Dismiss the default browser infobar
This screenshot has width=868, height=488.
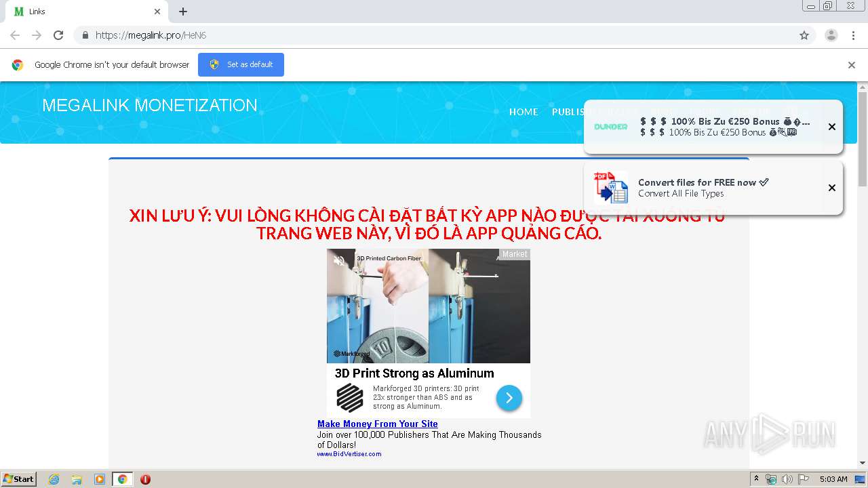(x=852, y=65)
